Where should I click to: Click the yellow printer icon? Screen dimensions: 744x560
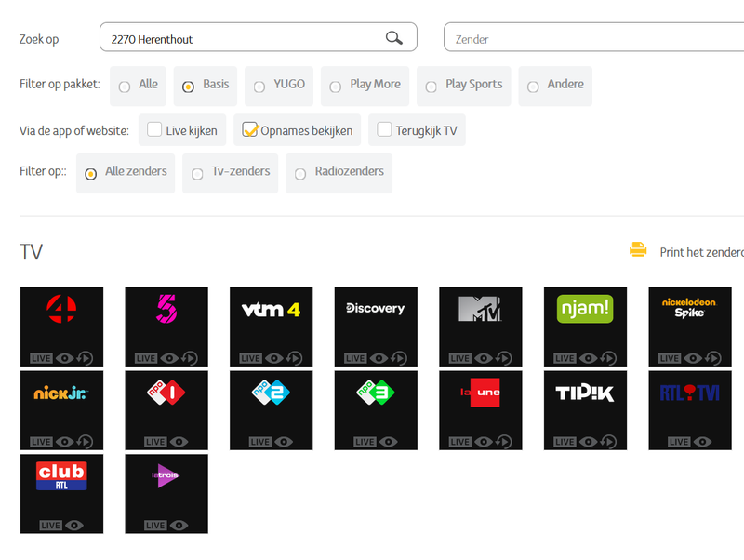pos(638,249)
